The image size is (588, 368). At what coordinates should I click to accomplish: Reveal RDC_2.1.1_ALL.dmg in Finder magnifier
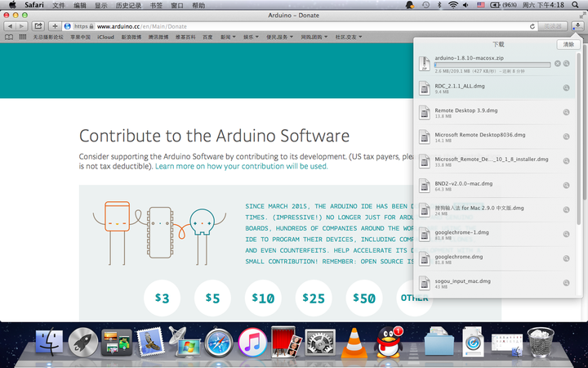[566, 88]
